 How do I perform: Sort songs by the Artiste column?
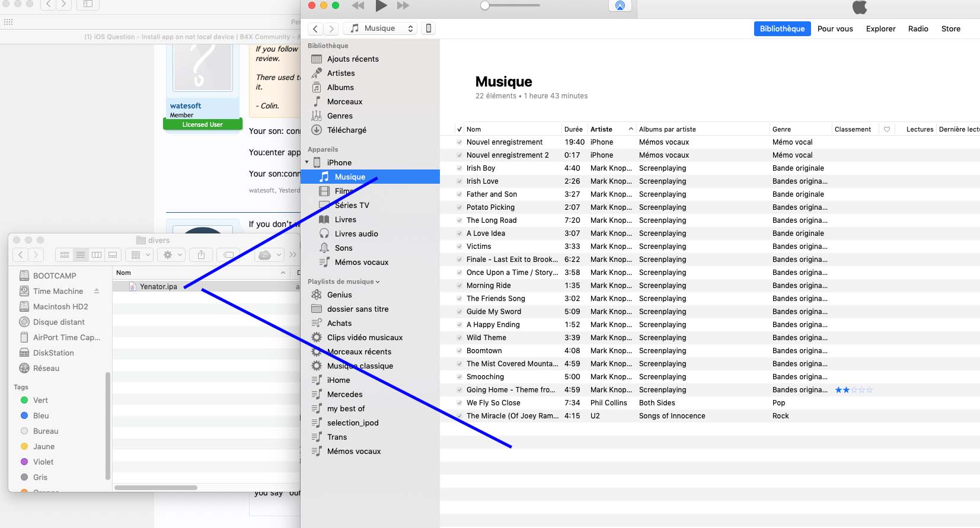612,129
